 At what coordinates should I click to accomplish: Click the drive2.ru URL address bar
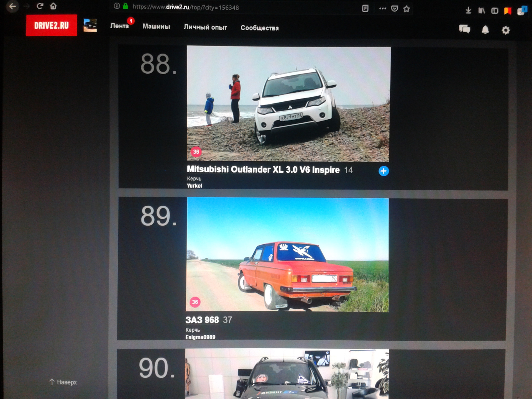[186, 7]
